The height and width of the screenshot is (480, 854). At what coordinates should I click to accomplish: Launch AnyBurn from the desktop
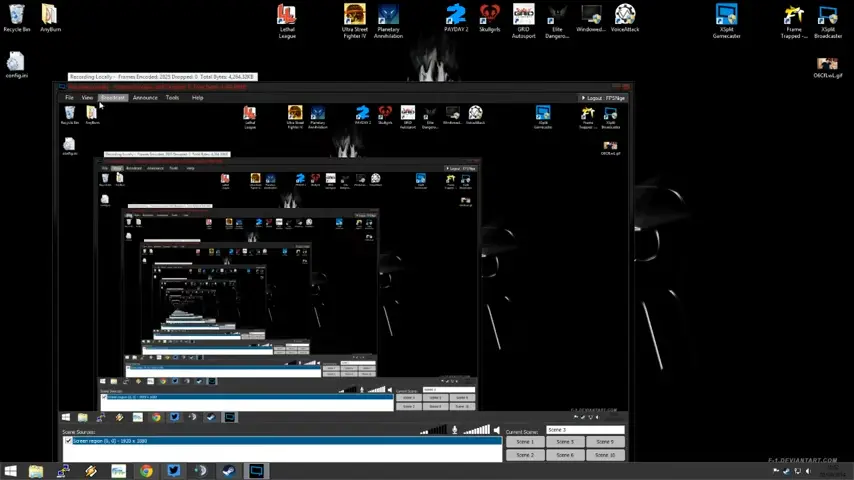(50, 18)
